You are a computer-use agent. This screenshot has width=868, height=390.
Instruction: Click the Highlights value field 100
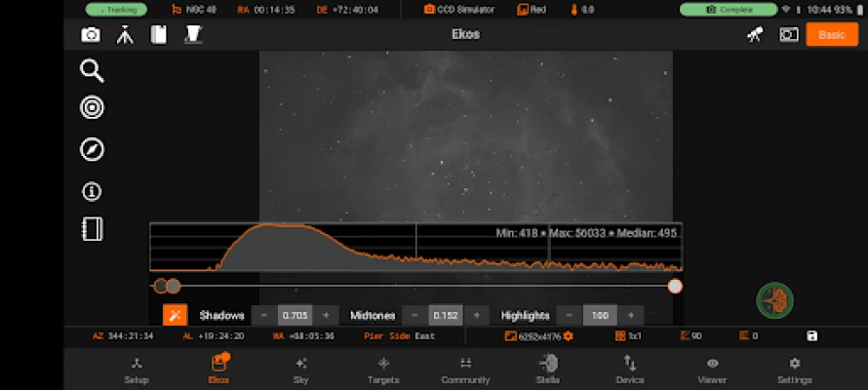pos(600,315)
